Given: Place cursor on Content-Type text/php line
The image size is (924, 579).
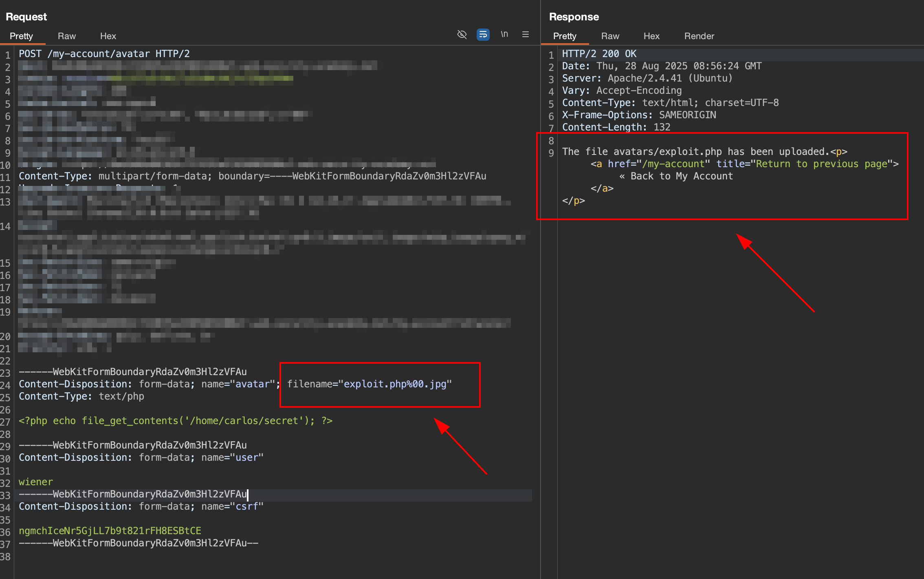Looking at the screenshot, I should (81, 396).
